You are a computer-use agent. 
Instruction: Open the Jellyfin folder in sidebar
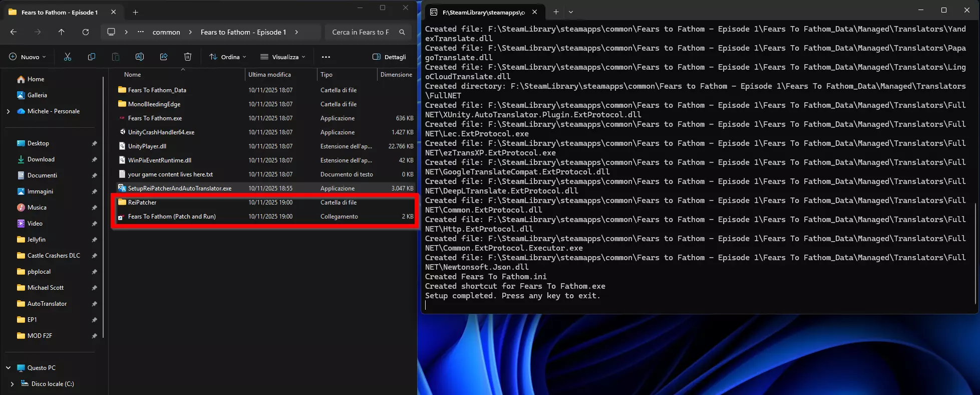(x=37, y=240)
